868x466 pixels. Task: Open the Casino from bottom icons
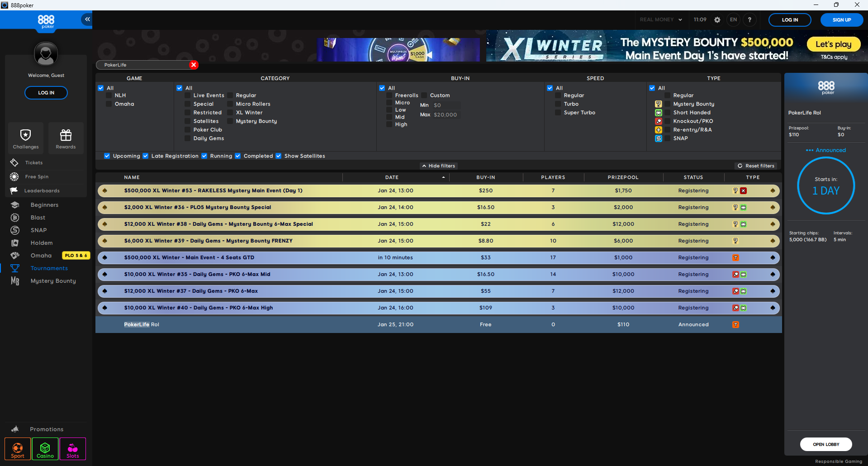pos(45,449)
